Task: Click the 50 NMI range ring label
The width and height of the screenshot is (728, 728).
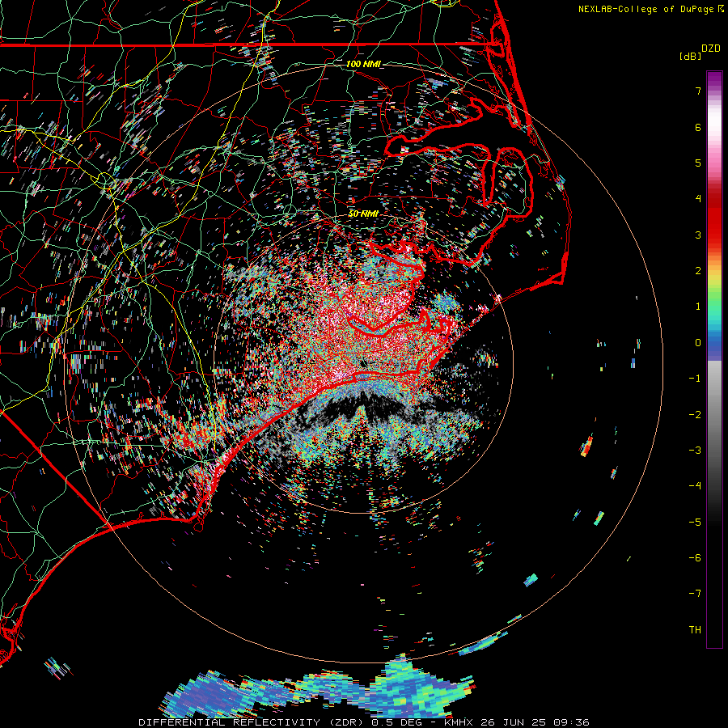Action: pos(363,214)
